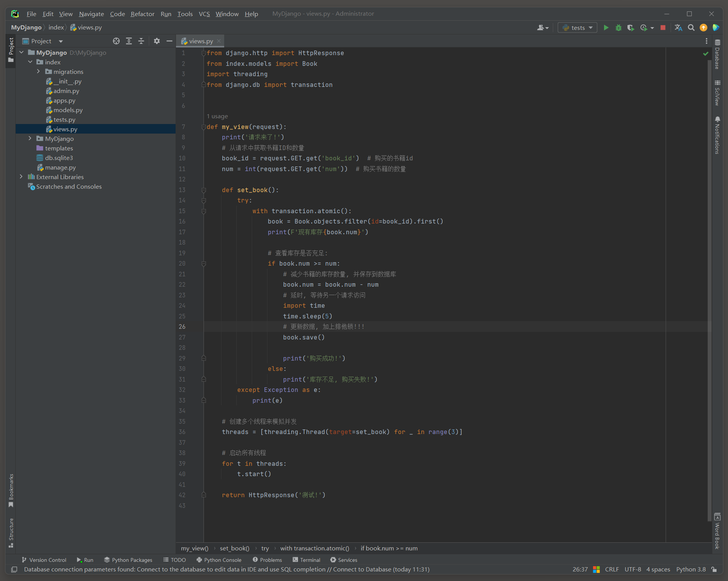Collapse all in Project panel
728x581 pixels.
tap(141, 41)
